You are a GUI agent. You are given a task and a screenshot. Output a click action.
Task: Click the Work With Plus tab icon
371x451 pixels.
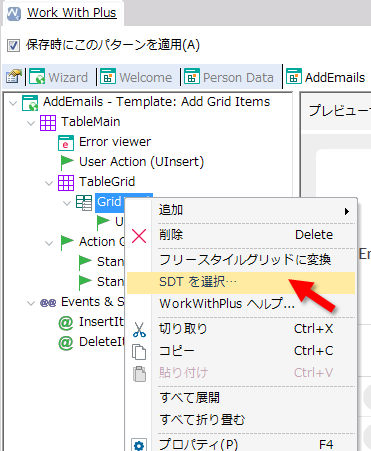click(14, 13)
